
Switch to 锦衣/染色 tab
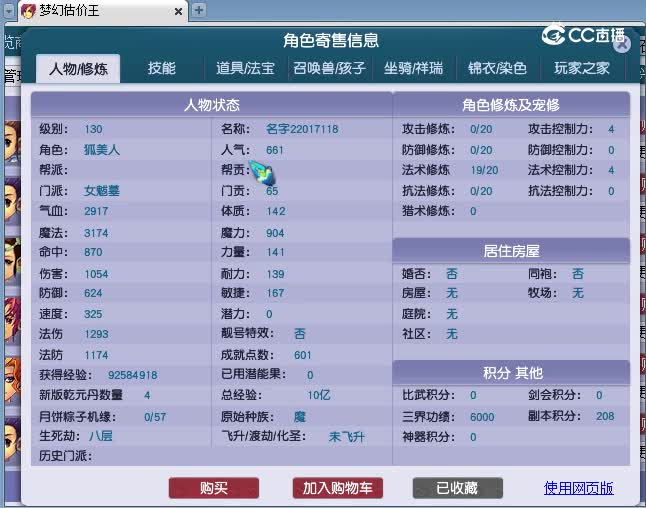click(x=498, y=68)
